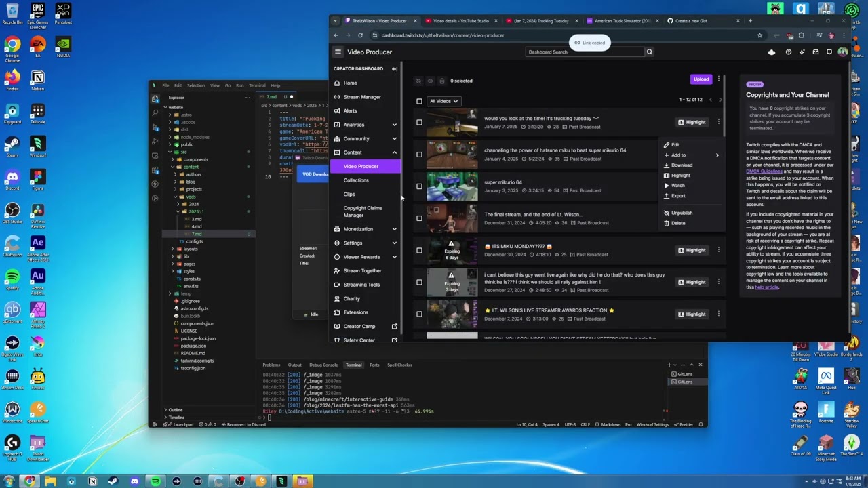Viewport: 868px width, 488px height.
Task: Reload the Chrome page
Action: pyautogui.click(x=360, y=35)
